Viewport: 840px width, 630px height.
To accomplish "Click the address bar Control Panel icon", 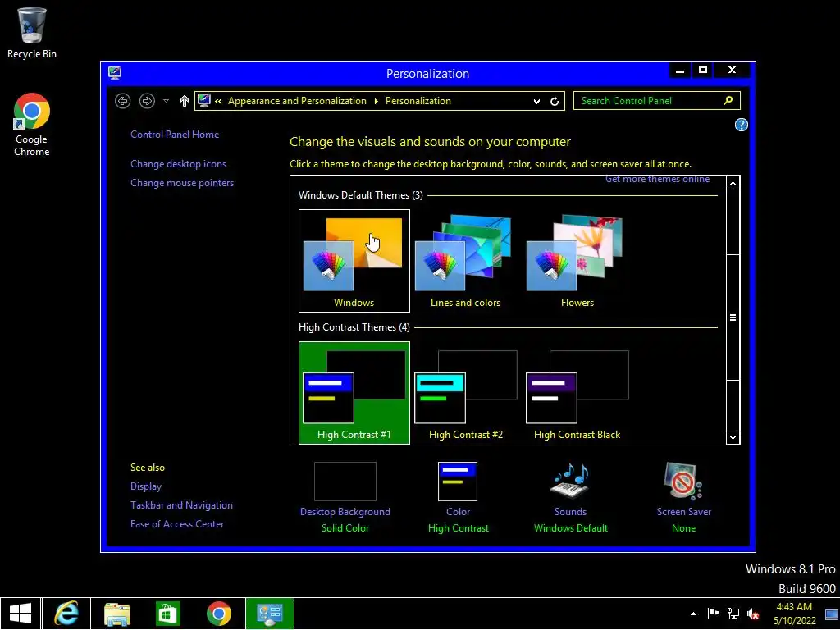I will [x=203, y=100].
